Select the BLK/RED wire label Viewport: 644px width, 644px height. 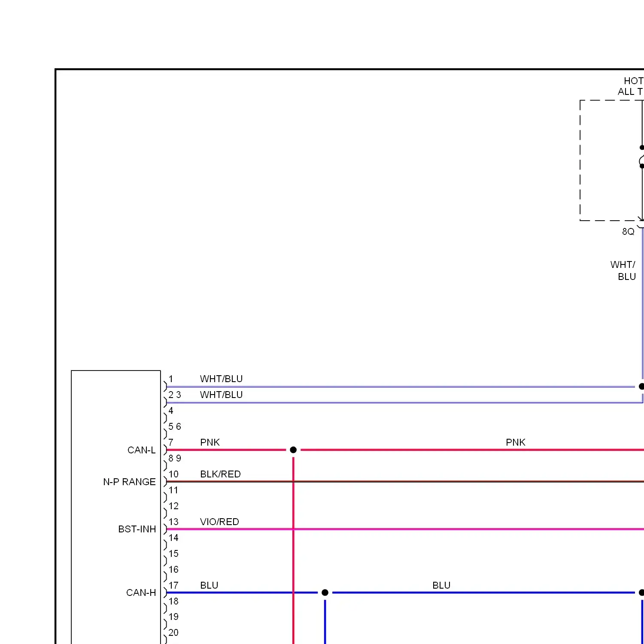tap(220, 474)
